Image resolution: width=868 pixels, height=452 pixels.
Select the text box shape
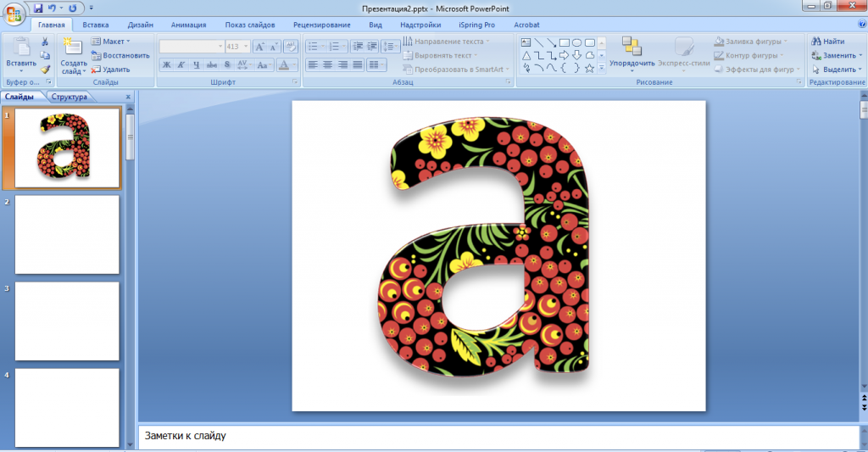point(526,42)
